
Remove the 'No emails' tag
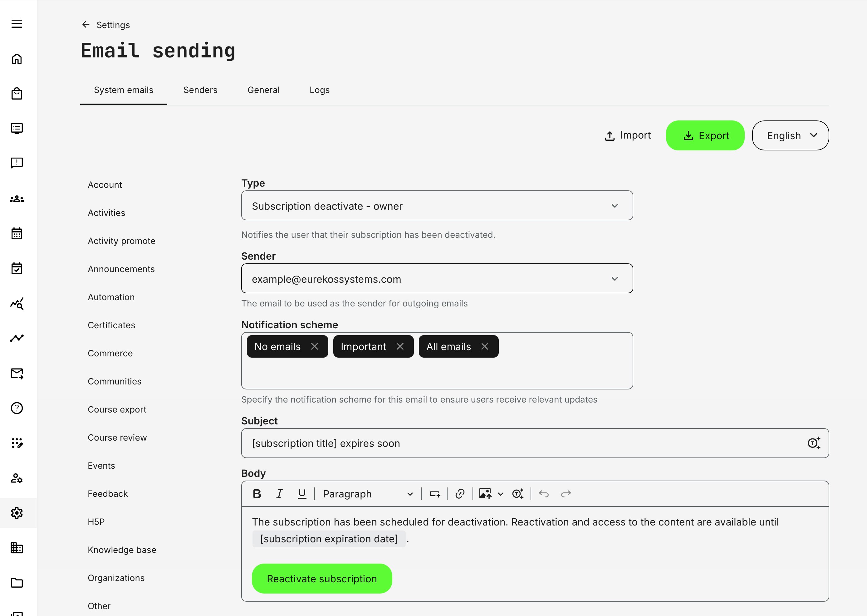[314, 346]
